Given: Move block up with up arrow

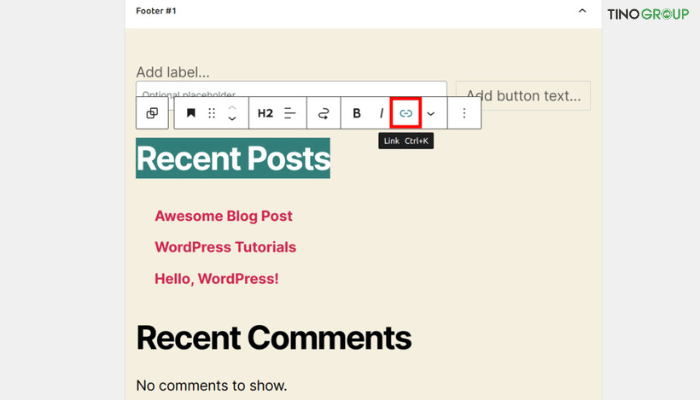Looking at the screenshot, I should pos(232,108).
